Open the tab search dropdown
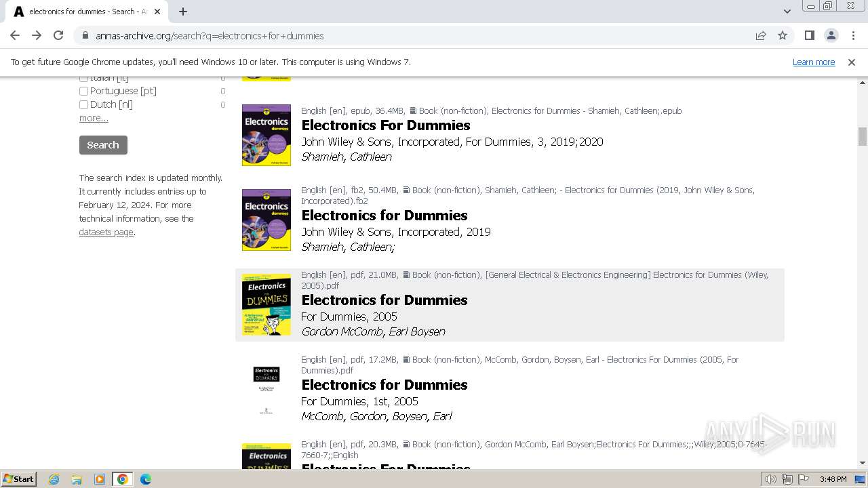Viewport: 868px width, 488px height. point(787,12)
